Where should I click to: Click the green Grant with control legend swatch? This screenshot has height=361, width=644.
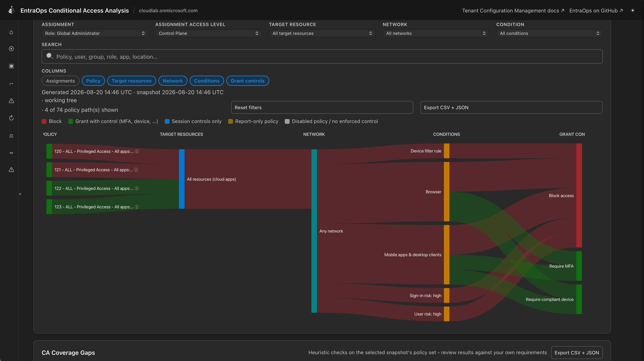pyautogui.click(x=70, y=121)
